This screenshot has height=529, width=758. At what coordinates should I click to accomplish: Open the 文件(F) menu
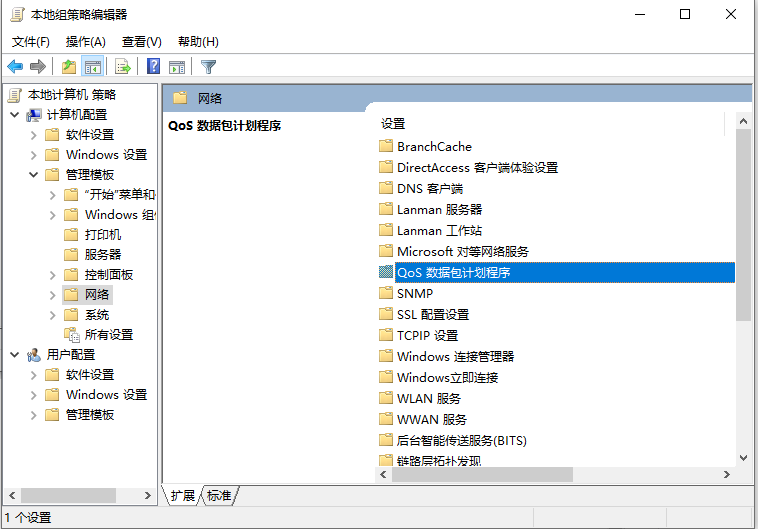click(x=31, y=41)
